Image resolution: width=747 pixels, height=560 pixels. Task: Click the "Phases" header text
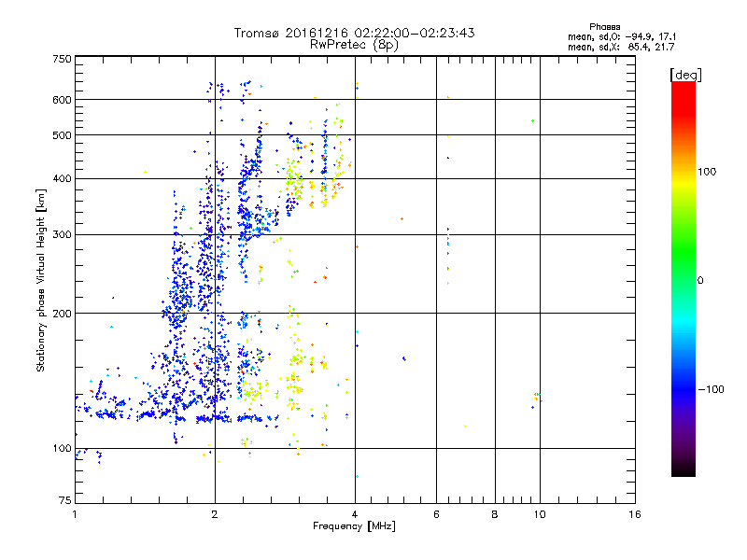coord(604,27)
